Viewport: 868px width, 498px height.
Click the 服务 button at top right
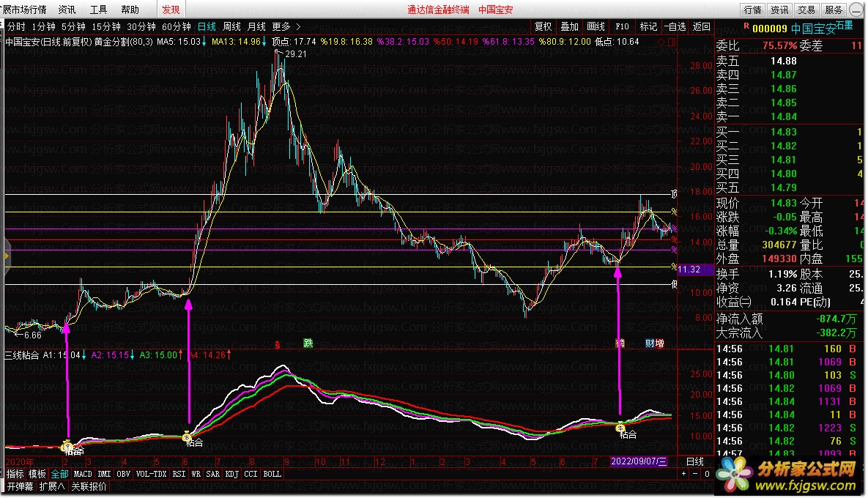pyautogui.click(x=833, y=10)
